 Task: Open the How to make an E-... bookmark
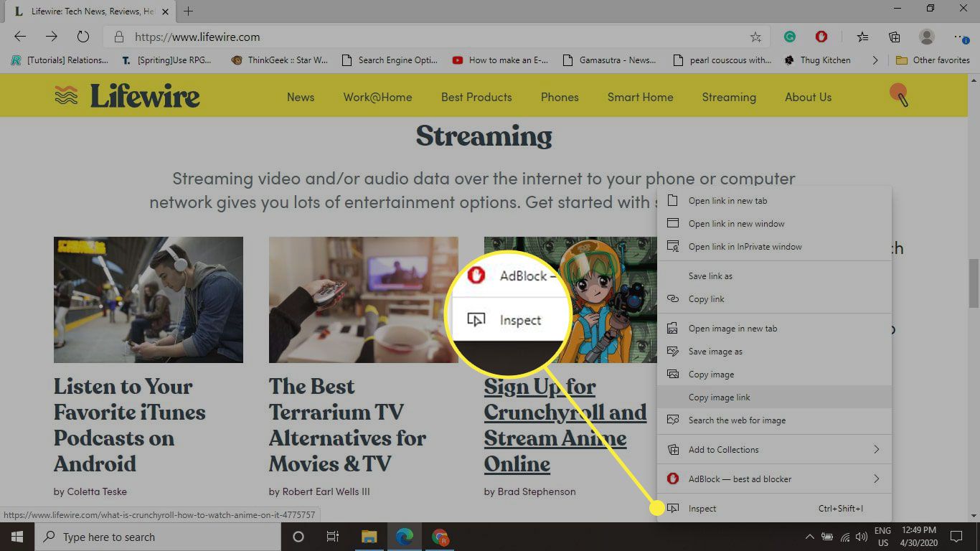point(501,60)
